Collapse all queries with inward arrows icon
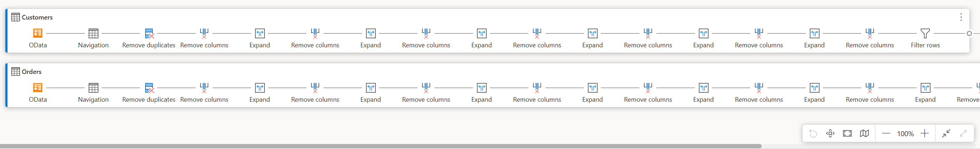 click(x=946, y=133)
